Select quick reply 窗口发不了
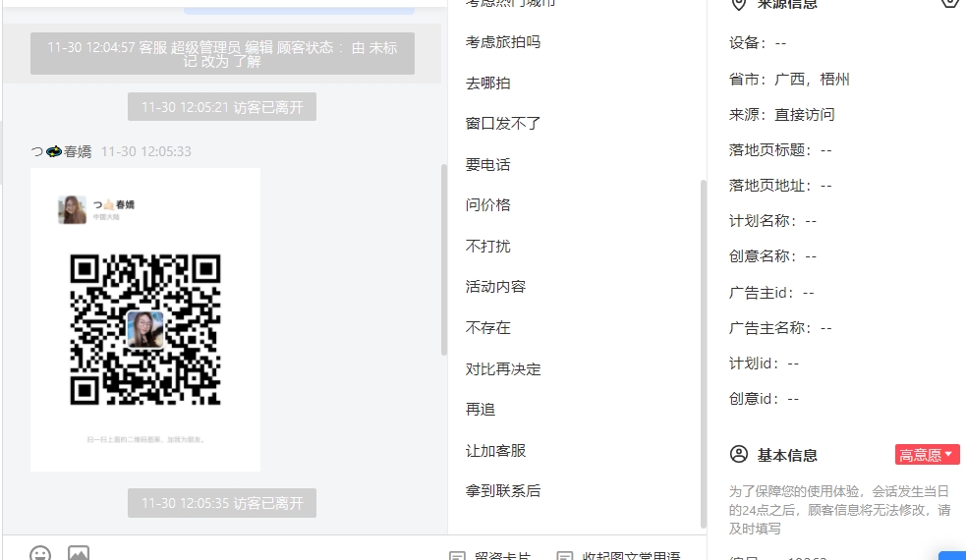The image size is (966, 560). pos(503,124)
